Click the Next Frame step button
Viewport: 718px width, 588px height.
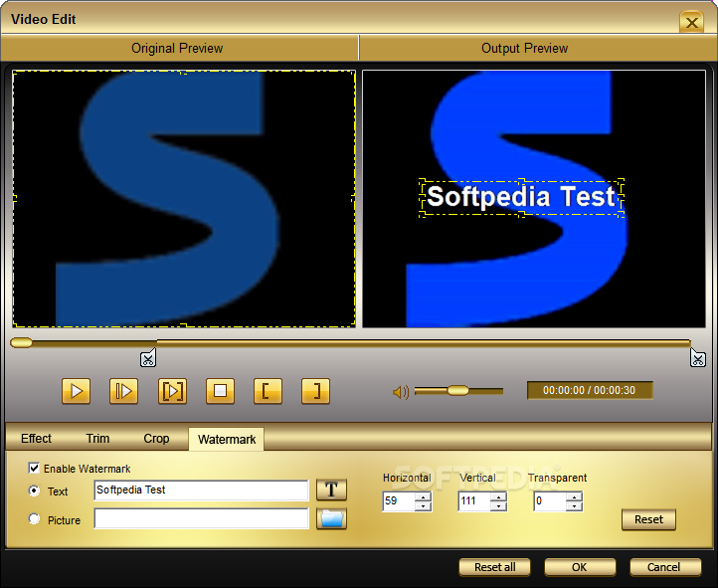(x=123, y=391)
